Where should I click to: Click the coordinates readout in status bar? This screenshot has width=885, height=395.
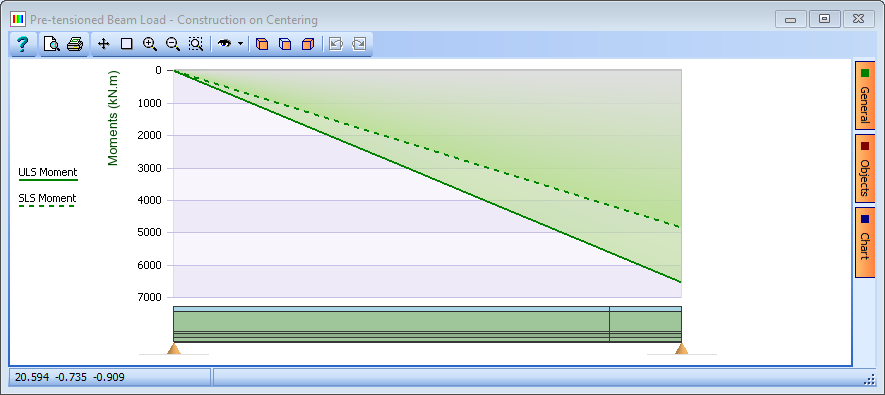[x=70, y=378]
